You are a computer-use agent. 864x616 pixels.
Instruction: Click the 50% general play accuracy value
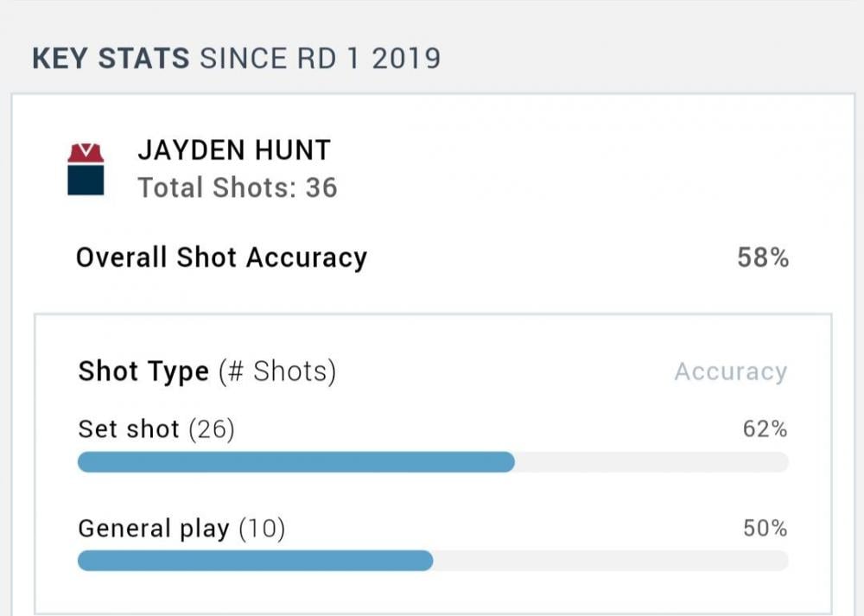pyautogui.click(x=765, y=529)
